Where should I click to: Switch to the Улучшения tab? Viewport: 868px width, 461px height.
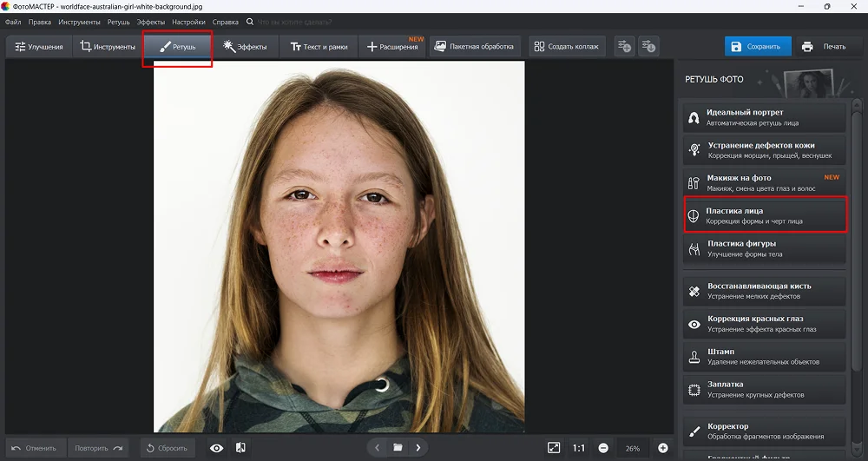point(39,47)
